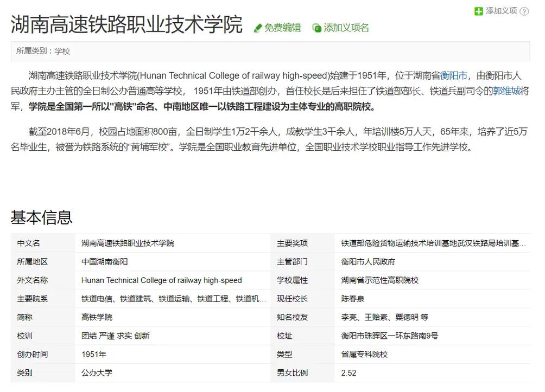Select the 中文名 label cell
545x392 pixels.
(x=29, y=243)
